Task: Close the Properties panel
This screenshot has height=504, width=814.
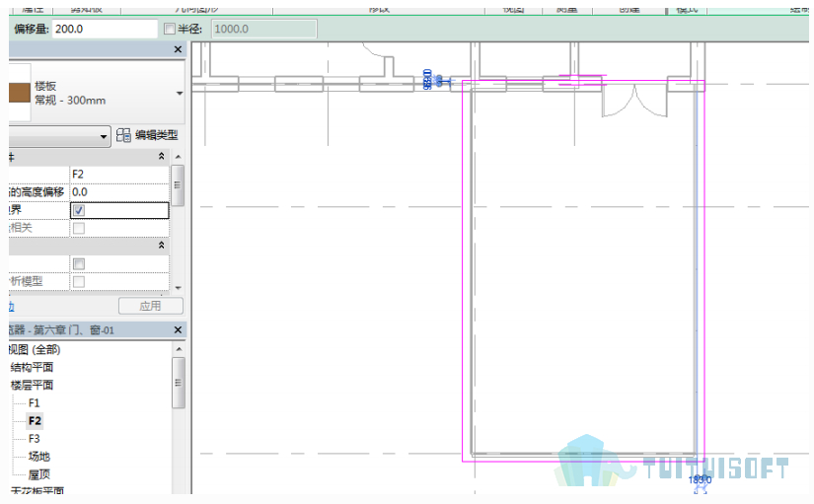Action: point(178,49)
